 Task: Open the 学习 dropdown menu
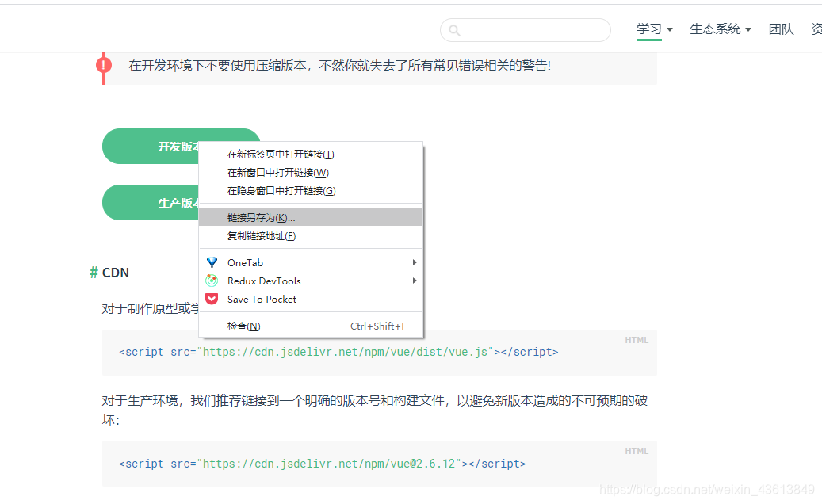tap(654, 29)
